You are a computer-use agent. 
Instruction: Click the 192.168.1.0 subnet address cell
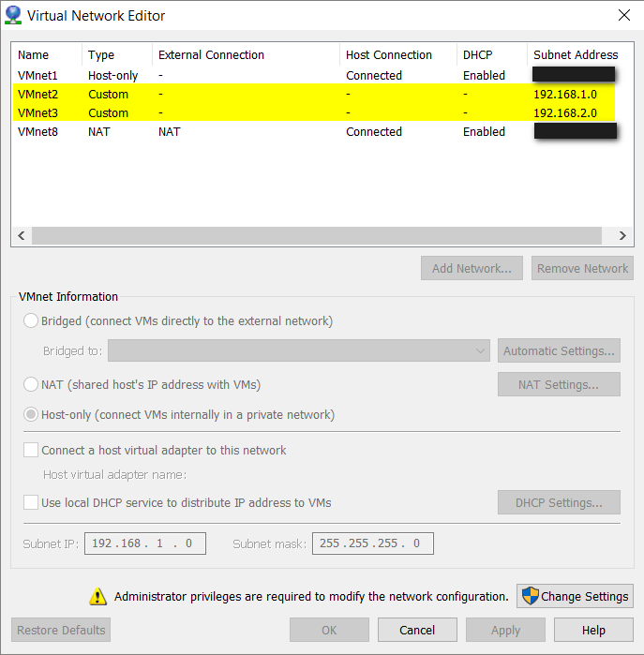pos(565,94)
